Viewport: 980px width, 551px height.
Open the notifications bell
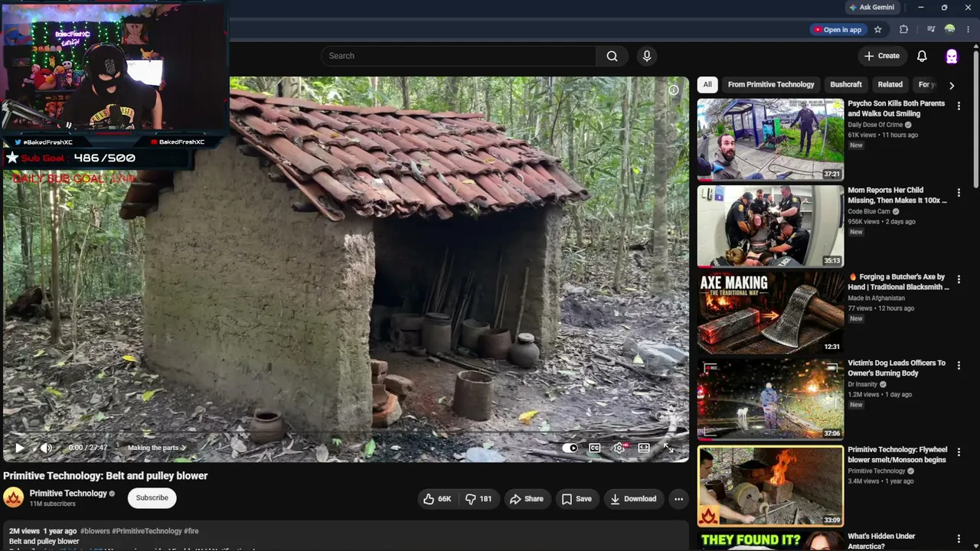922,56
